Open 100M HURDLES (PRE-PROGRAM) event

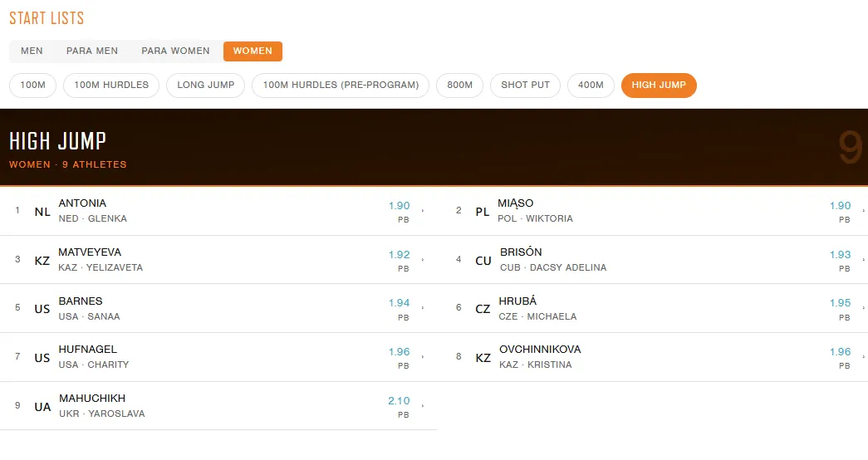(341, 86)
